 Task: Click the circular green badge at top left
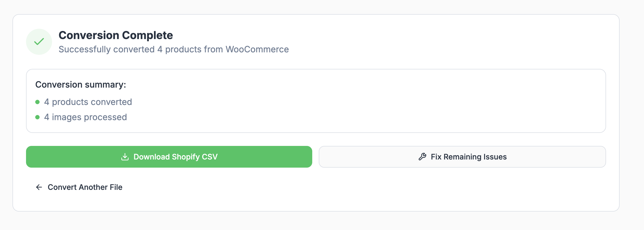pos(39,41)
